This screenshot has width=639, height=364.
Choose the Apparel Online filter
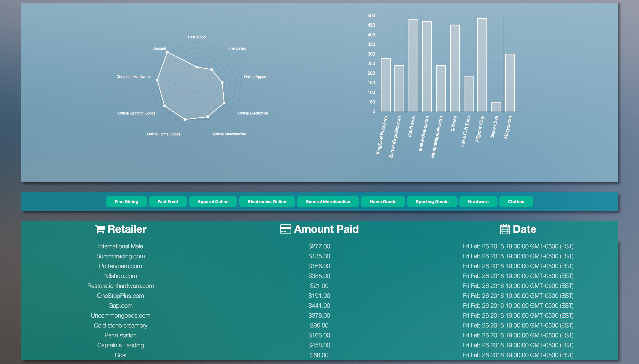click(213, 202)
